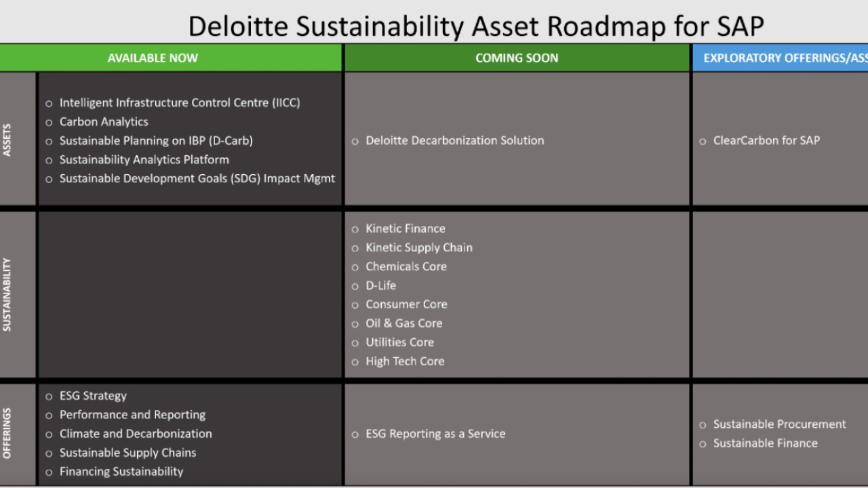Viewport: 868px width, 488px height.
Task: Select "Sustainable Development Goals (SDG) Impact Mgmt"
Action: pyautogui.click(x=197, y=179)
